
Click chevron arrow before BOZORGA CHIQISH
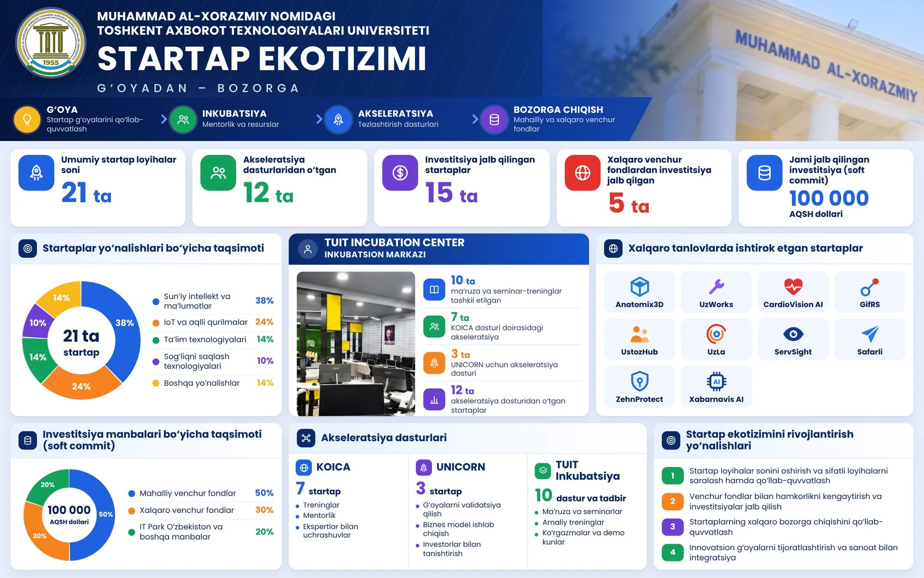tap(475, 119)
